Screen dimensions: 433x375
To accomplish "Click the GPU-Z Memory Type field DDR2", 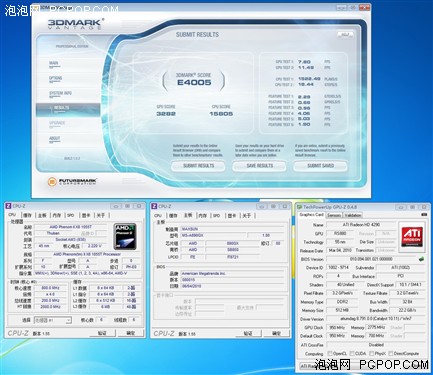I will [x=342, y=302].
